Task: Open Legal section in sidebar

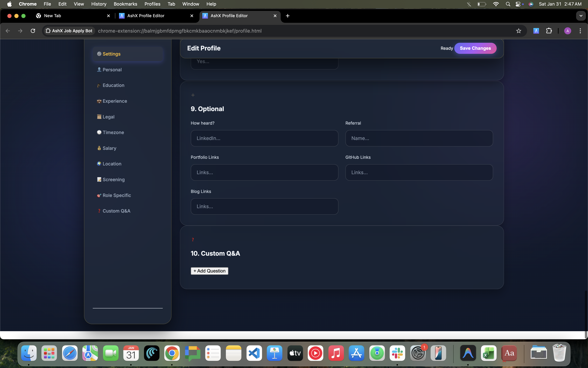Action: tap(128, 117)
